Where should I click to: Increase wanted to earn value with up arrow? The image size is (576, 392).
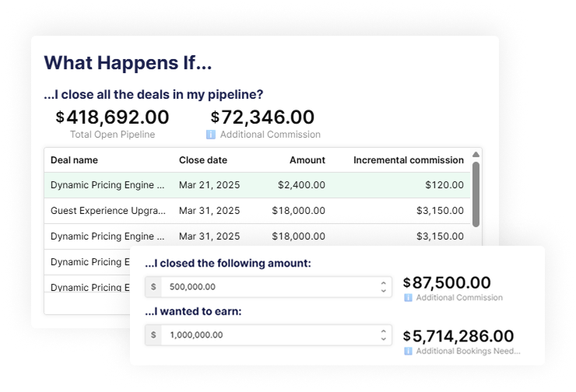(x=384, y=331)
